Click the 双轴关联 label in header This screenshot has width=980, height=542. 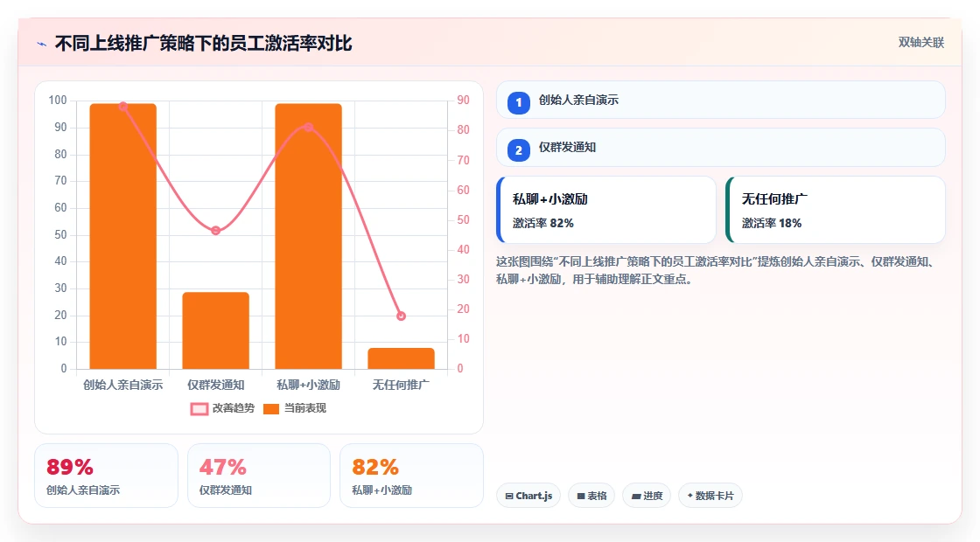pos(920,43)
